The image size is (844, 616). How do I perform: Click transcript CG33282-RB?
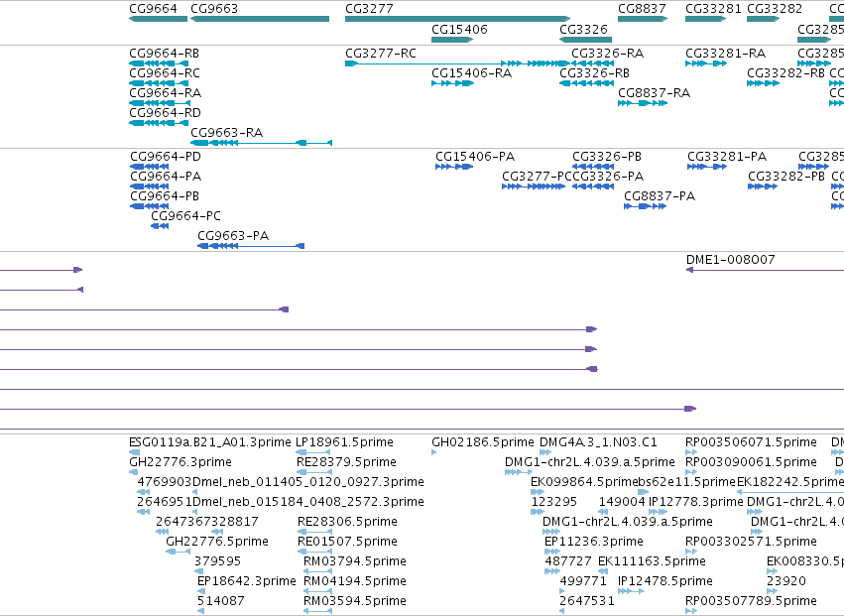click(x=764, y=83)
